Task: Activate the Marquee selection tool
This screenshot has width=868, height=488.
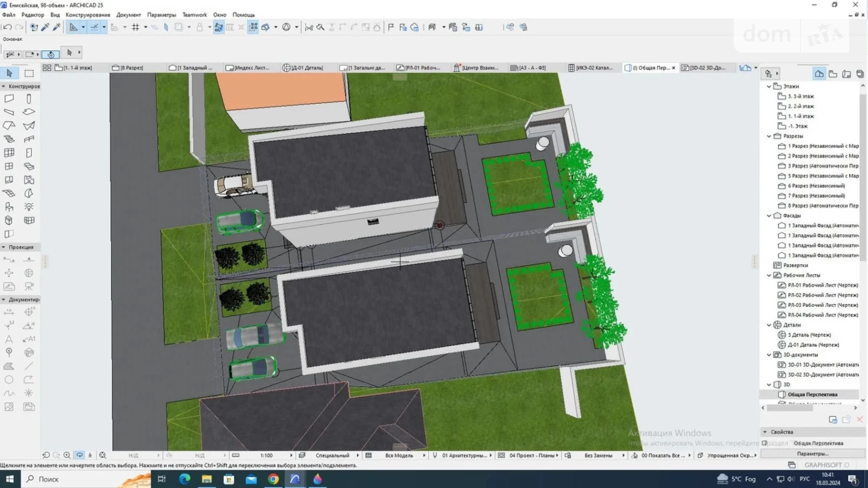Action: click(x=29, y=73)
